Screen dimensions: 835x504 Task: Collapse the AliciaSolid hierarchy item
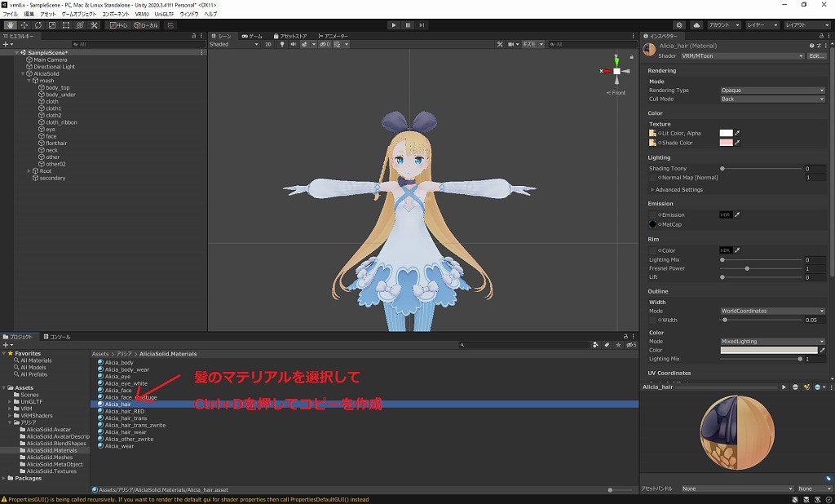(x=23, y=73)
